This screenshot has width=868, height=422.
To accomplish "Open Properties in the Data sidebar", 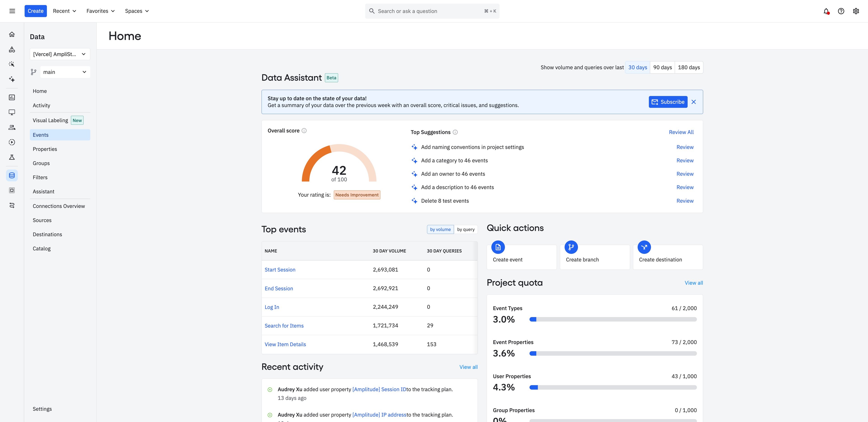I will click(45, 149).
